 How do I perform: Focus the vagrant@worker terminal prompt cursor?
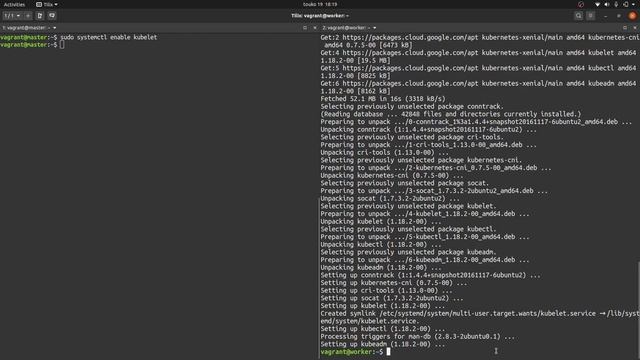pyautogui.click(x=389, y=351)
